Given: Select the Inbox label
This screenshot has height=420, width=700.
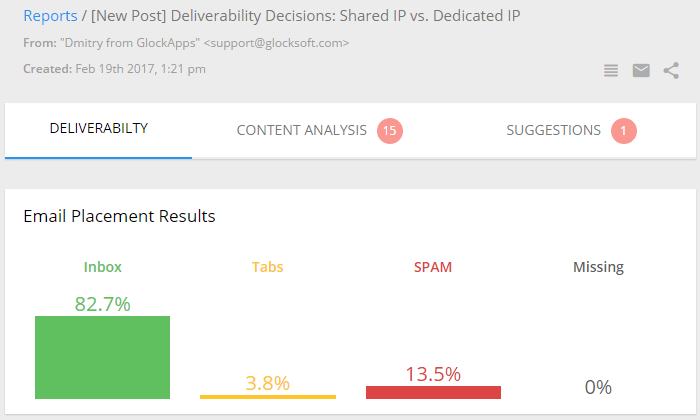Looking at the screenshot, I should (x=103, y=267).
